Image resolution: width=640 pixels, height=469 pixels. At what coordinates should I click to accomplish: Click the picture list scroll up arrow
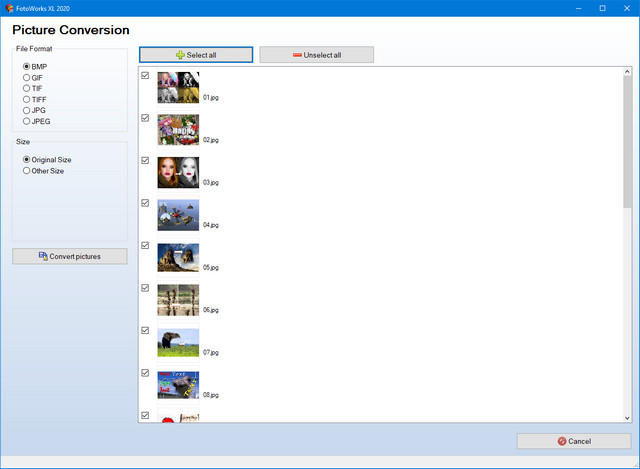[x=627, y=72]
